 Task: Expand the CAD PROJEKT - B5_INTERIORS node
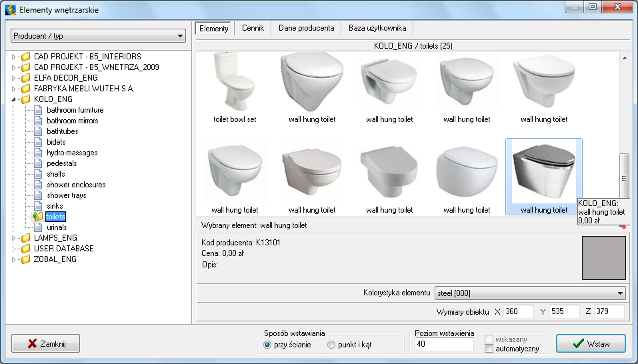coord(13,57)
